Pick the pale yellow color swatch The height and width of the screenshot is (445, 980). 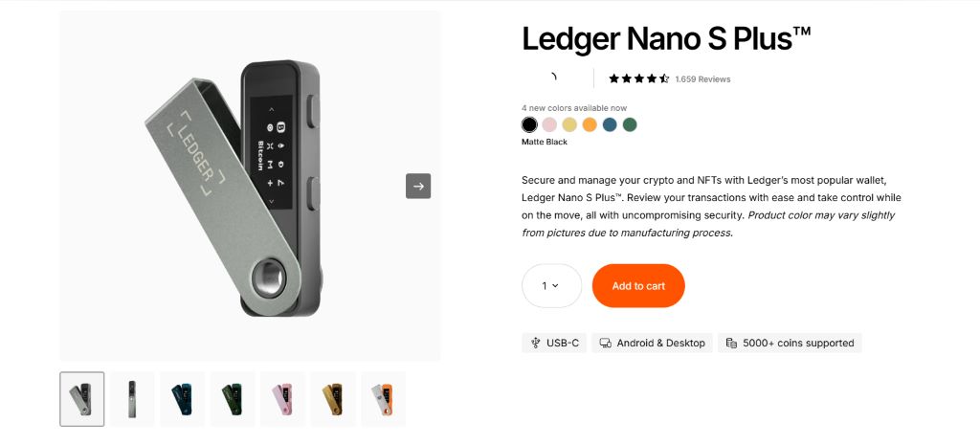[x=569, y=124]
